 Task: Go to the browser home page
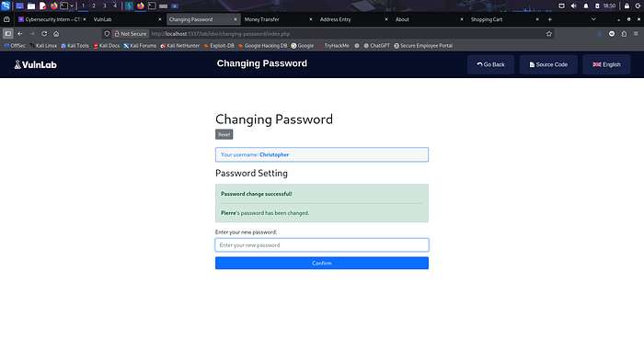point(56,34)
